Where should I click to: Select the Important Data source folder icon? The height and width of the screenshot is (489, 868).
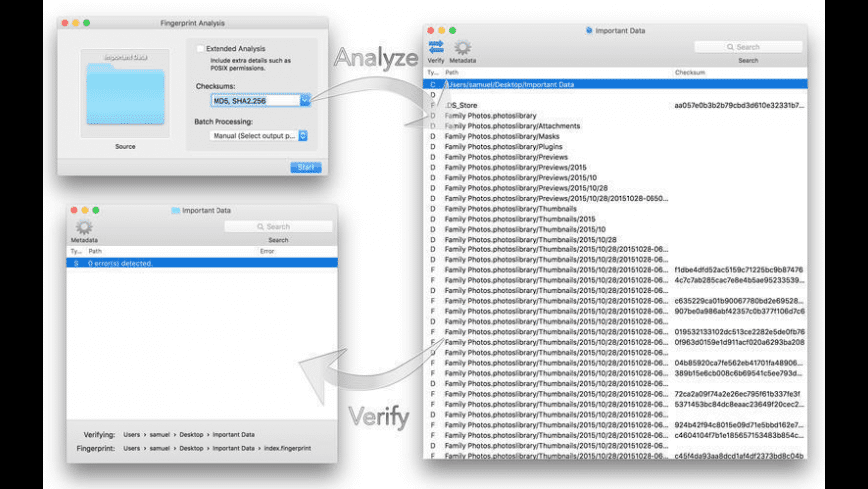tap(125, 93)
